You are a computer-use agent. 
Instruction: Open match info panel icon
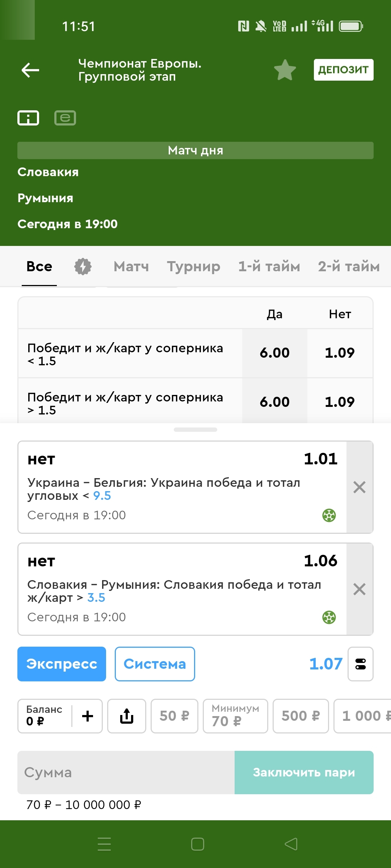(28, 118)
